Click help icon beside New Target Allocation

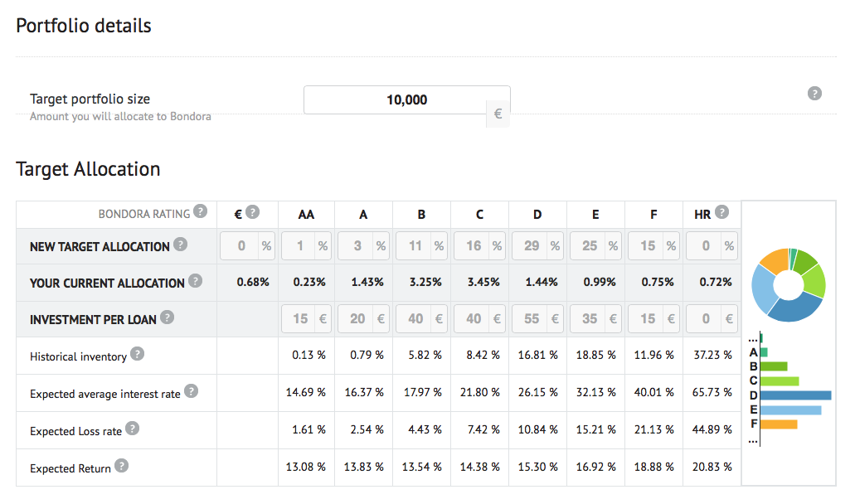180,245
